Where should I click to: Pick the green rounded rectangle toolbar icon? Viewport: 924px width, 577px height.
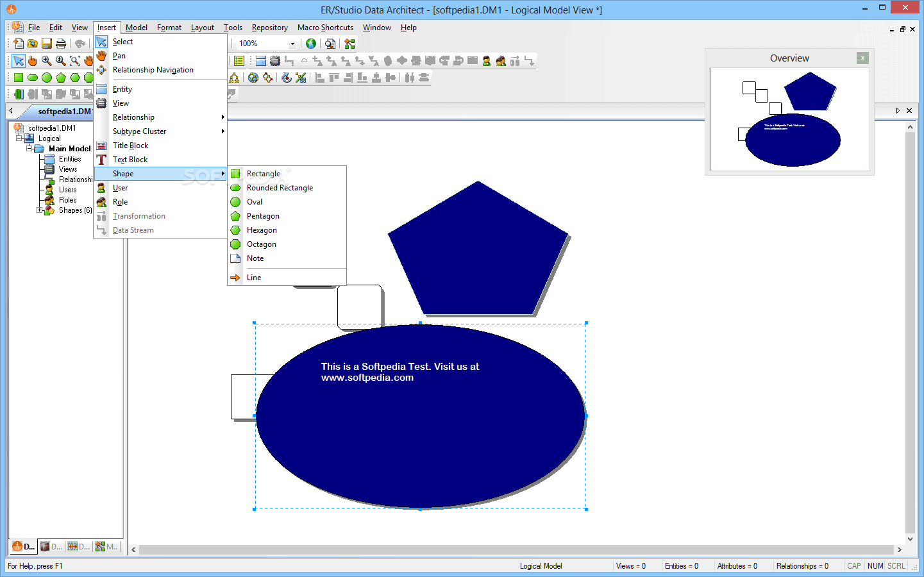tap(33, 78)
